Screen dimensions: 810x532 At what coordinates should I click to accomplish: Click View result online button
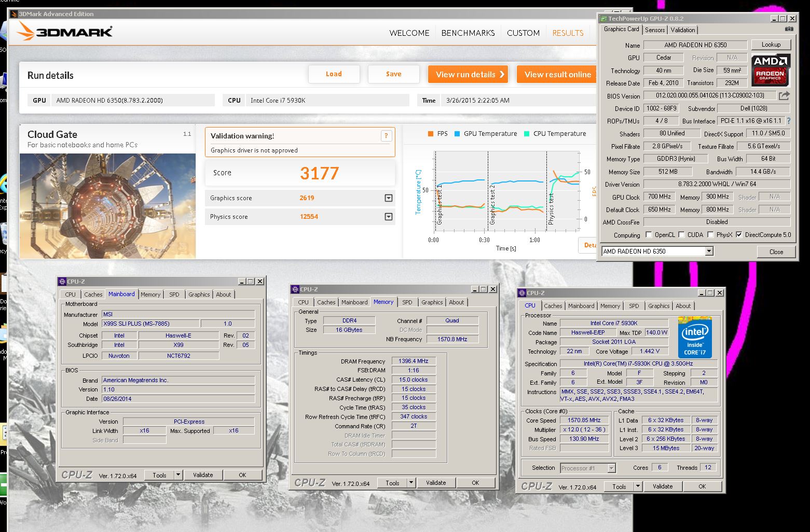coord(557,74)
